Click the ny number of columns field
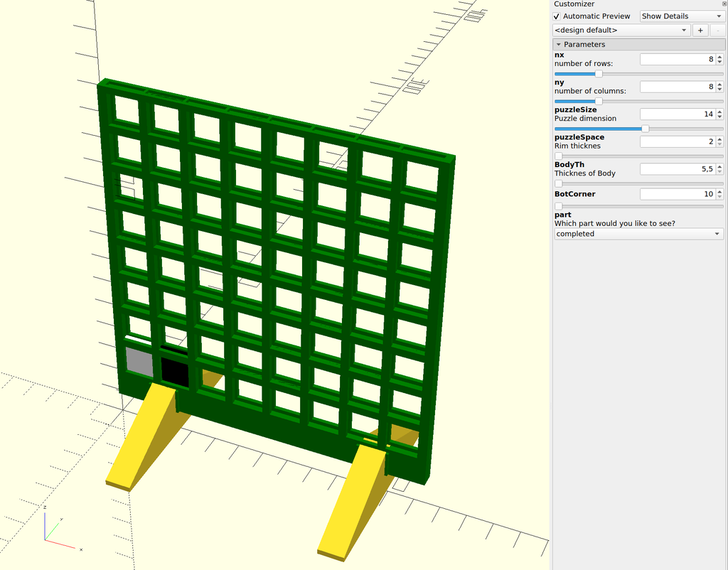 coord(676,87)
